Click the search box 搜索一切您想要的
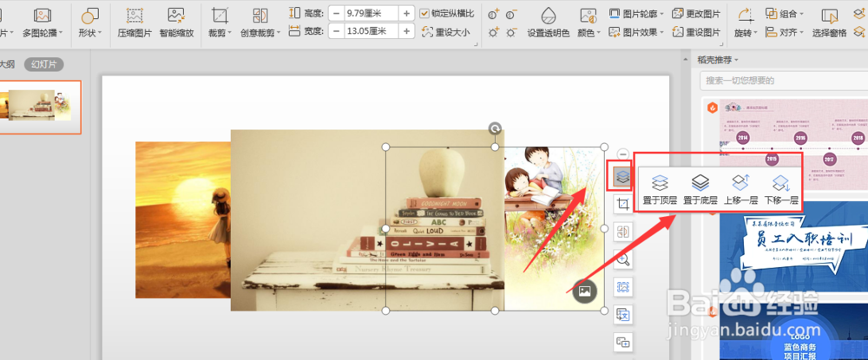Screen dimensions: 868x360 [x=784, y=81]
